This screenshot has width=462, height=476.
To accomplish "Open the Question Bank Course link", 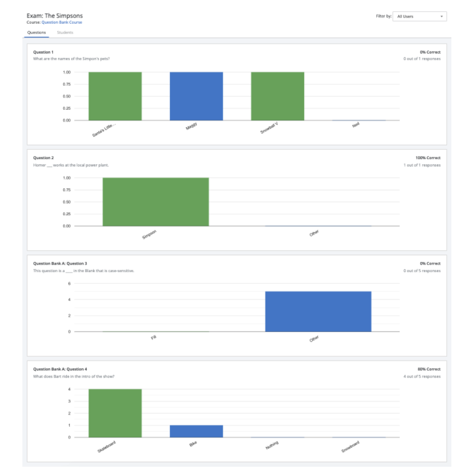I will pos(61,22).
